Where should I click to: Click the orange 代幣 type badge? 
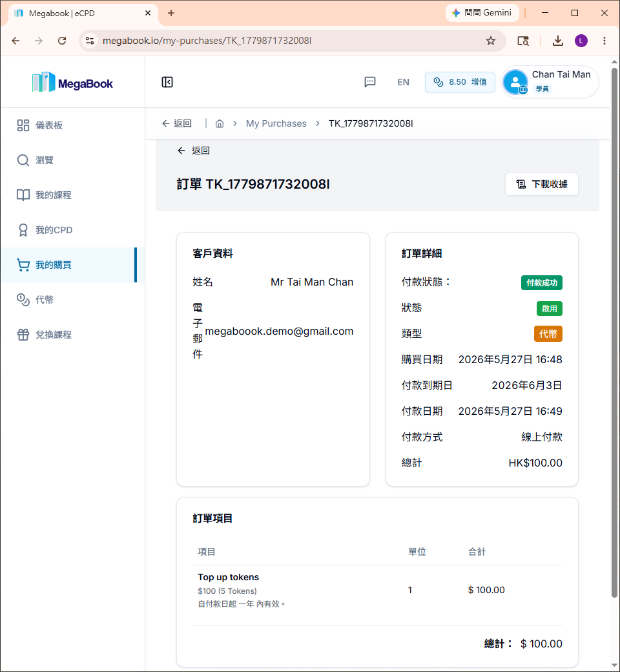[548, 334]
